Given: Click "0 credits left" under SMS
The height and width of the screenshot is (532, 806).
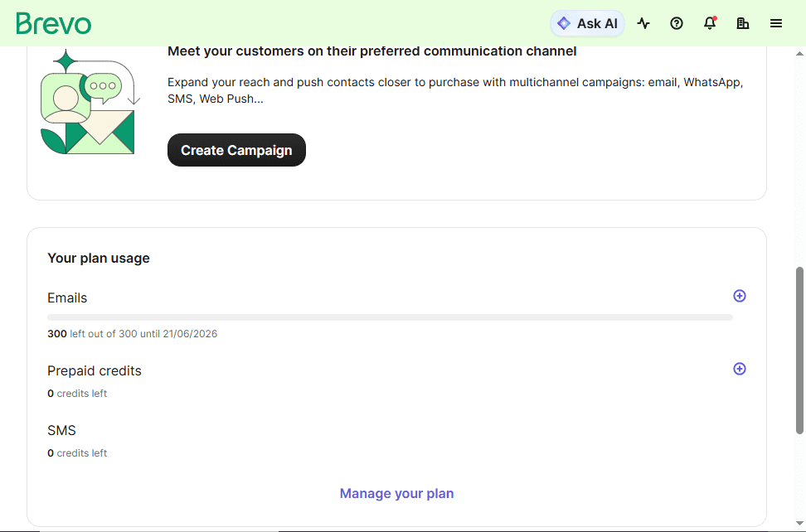Looking at the screenshot, I should click(x=77, y=453).
